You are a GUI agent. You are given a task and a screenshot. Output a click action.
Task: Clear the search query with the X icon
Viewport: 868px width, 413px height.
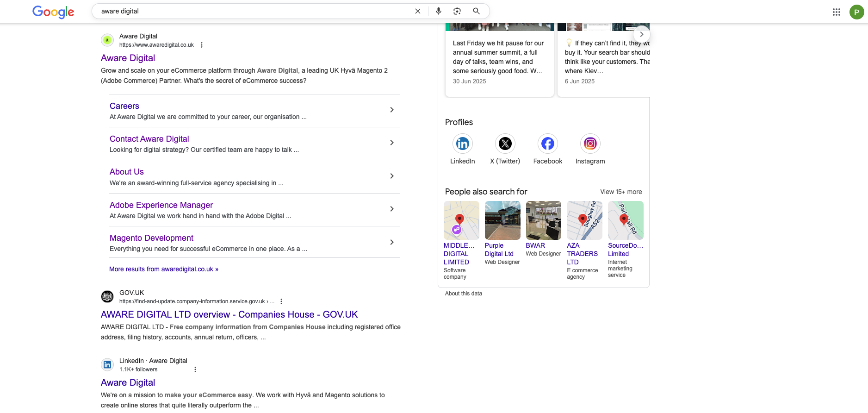click(418, 11)
